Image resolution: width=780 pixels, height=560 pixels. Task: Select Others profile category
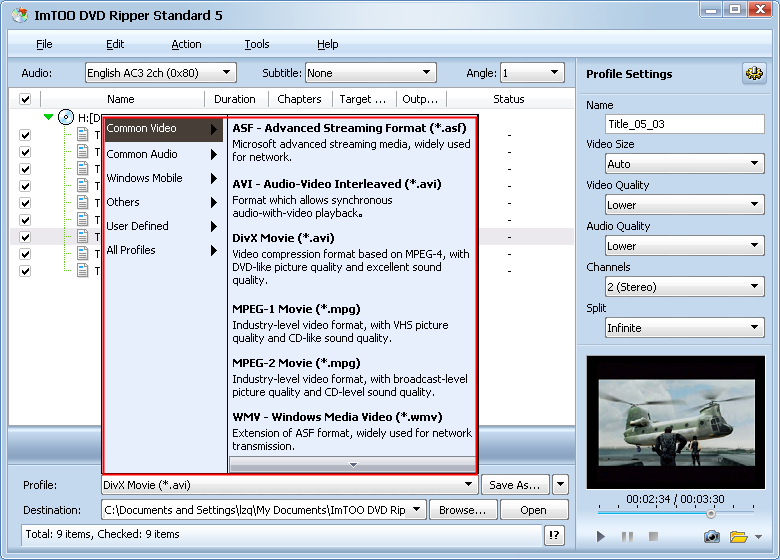point(164,202)
